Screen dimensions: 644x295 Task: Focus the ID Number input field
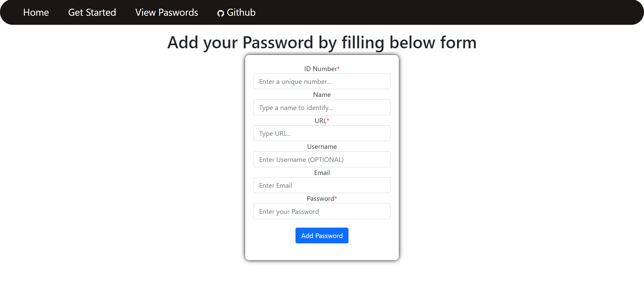click(322, 81)
